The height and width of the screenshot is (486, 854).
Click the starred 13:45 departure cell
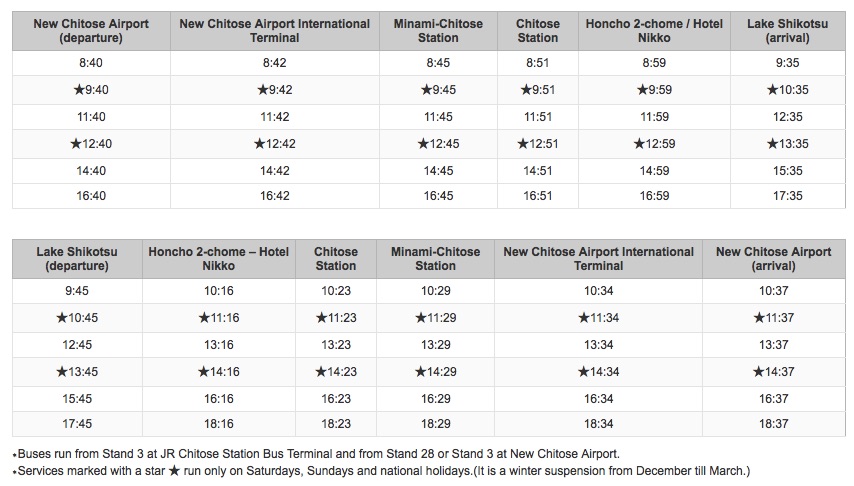77,372
